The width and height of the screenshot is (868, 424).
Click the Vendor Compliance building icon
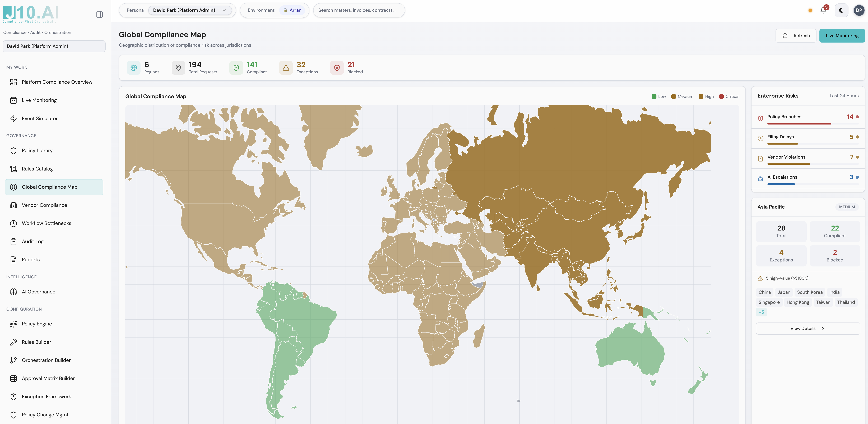13,205
